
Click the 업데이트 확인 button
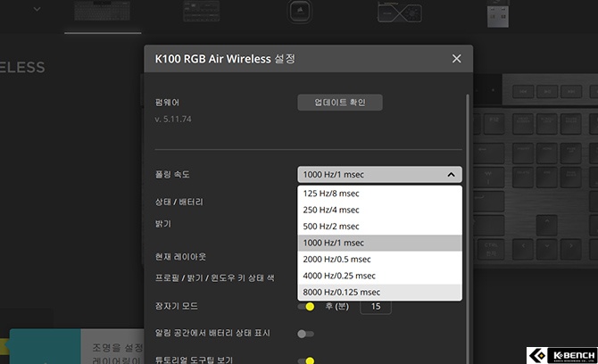coord(340,102)
